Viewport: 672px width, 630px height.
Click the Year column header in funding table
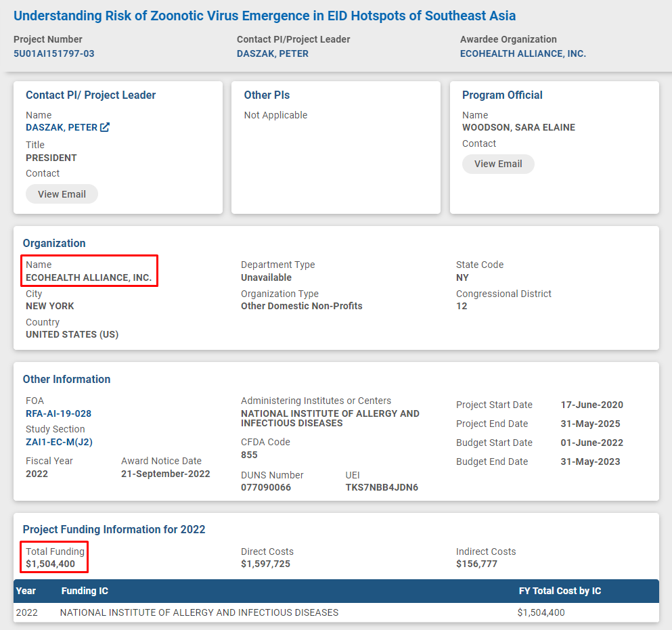26,591
